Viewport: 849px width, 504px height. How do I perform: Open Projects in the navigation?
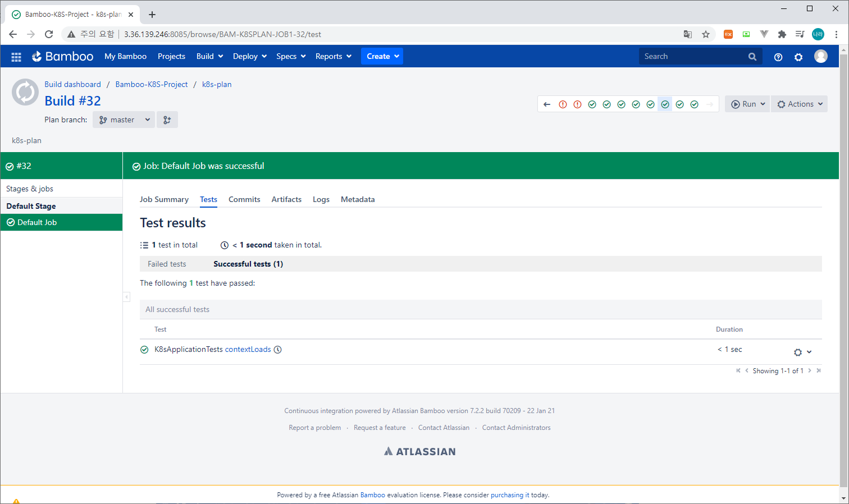[171, 56]
